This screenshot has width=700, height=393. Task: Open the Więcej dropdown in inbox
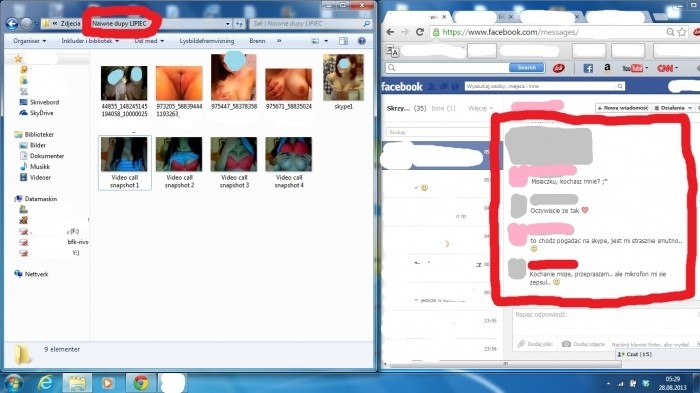480,108
